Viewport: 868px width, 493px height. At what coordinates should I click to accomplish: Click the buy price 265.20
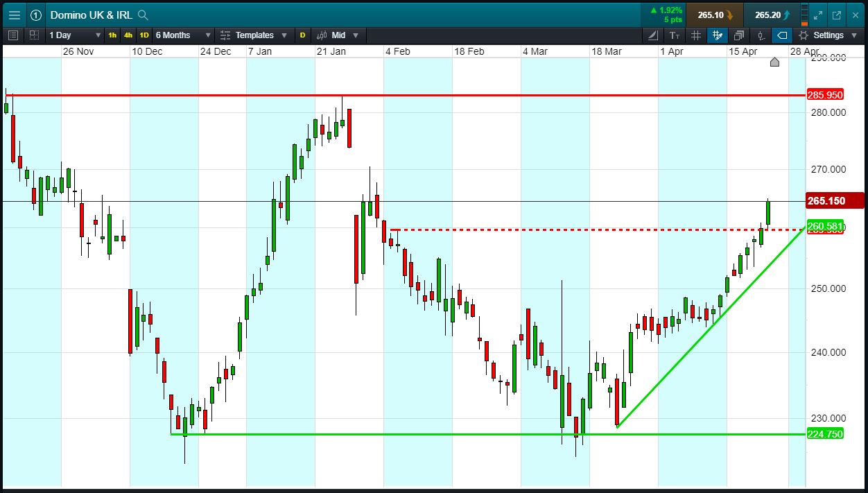[x=772, y=15]
